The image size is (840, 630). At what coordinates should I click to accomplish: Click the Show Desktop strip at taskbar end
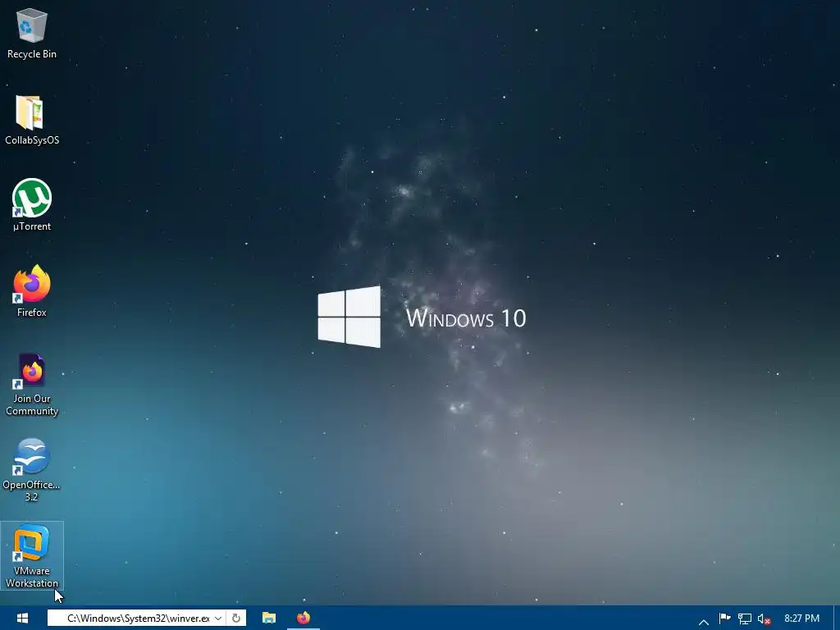pos(837,619)
